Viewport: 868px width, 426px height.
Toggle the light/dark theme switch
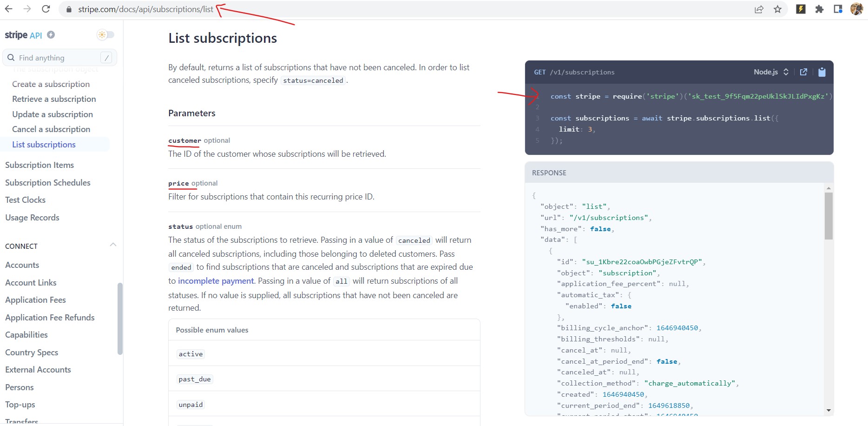pyautogui.click(x=105, y=35)
